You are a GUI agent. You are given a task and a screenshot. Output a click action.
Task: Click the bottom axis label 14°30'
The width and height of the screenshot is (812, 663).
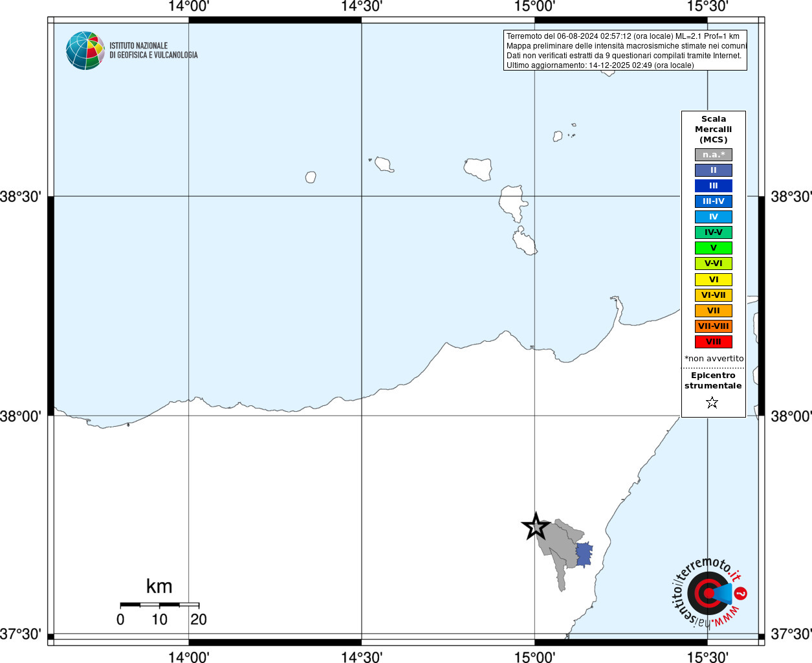[x=362, y=657]
